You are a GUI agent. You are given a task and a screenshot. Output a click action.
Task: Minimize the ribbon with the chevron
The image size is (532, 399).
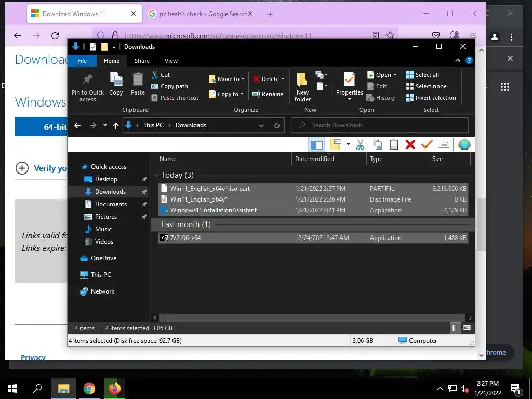pos(457,60)
